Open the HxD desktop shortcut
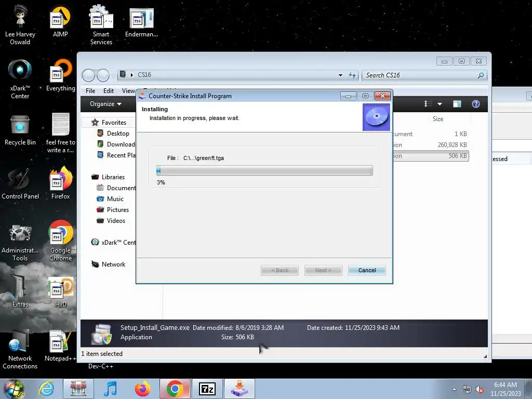The height and width of the screenshot is (399, 532). [x=60, y=291]
